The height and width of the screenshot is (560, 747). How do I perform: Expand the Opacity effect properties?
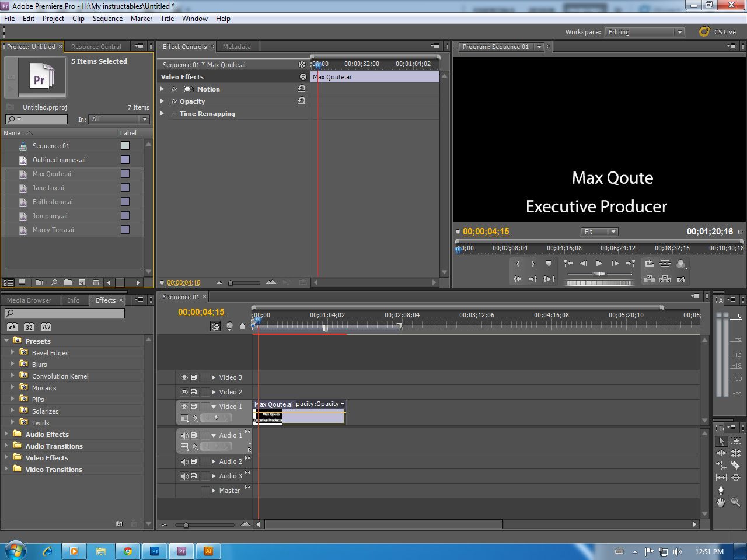click(162, 101)
